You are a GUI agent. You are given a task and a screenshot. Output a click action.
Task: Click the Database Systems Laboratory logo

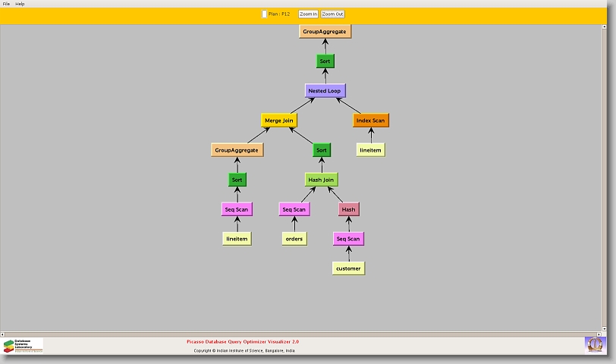(23, 345)
